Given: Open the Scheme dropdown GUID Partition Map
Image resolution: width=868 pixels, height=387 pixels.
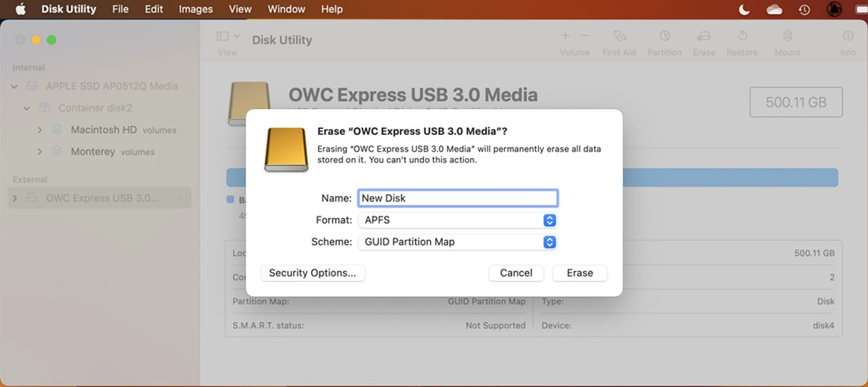Looking at the screenshot, I should click(458, 242).
